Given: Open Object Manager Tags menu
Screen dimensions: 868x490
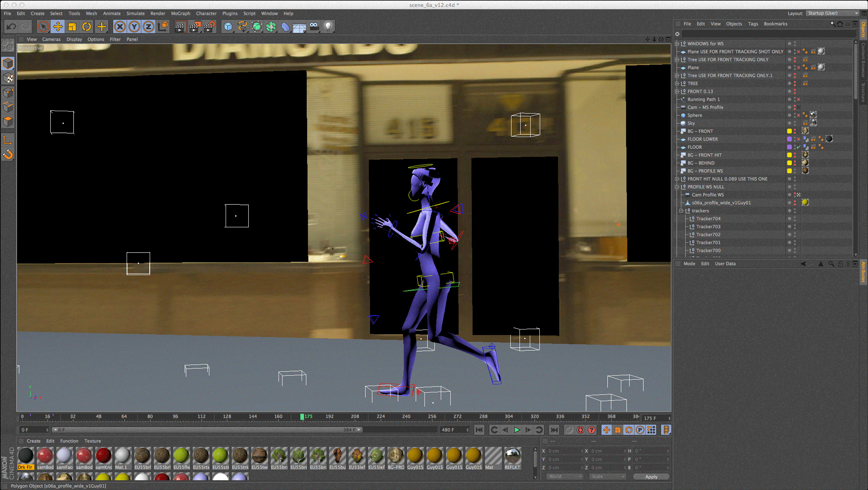Looking at the screenshot, I should [753, 24].
